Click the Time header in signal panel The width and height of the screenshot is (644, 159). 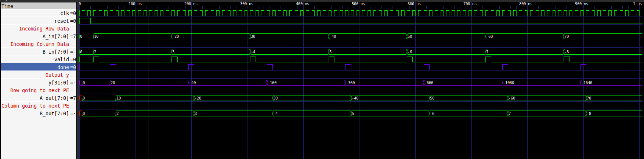pos(39,6)
